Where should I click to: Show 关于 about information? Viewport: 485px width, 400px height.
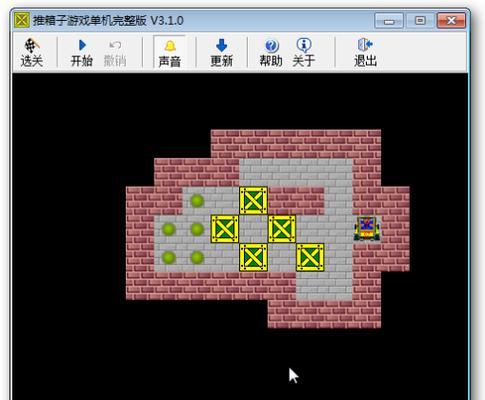point(304,53)
